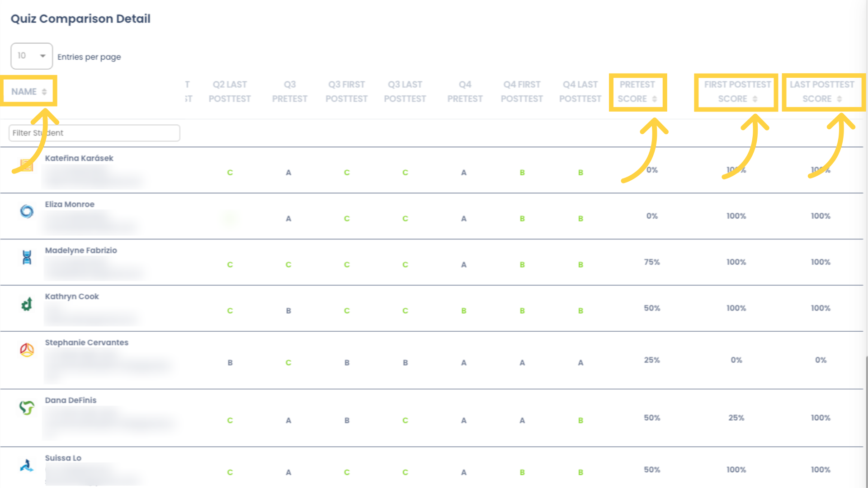Screen dimensions: 868x488
Task: Select Kathryn Cook's 50% pretest score
Action: point(652,308)
